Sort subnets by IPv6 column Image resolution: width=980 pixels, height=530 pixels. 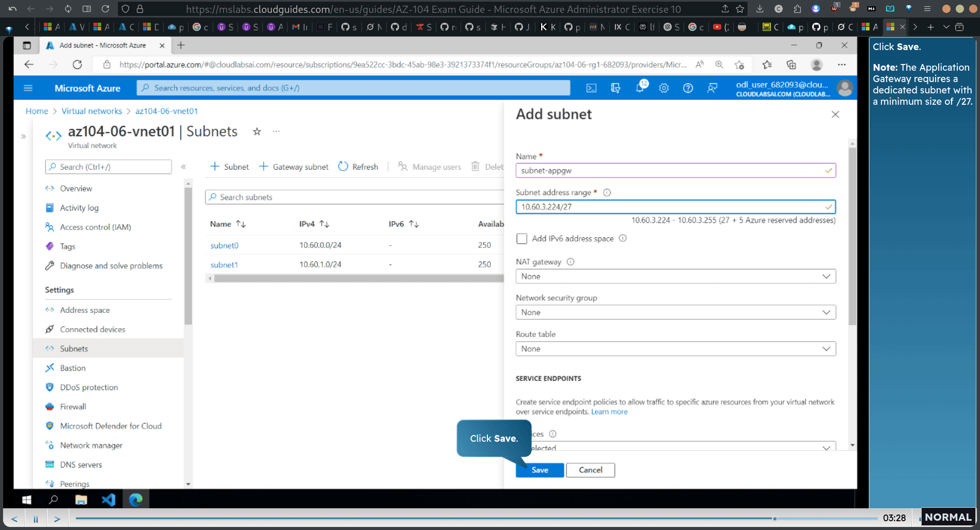403,224
